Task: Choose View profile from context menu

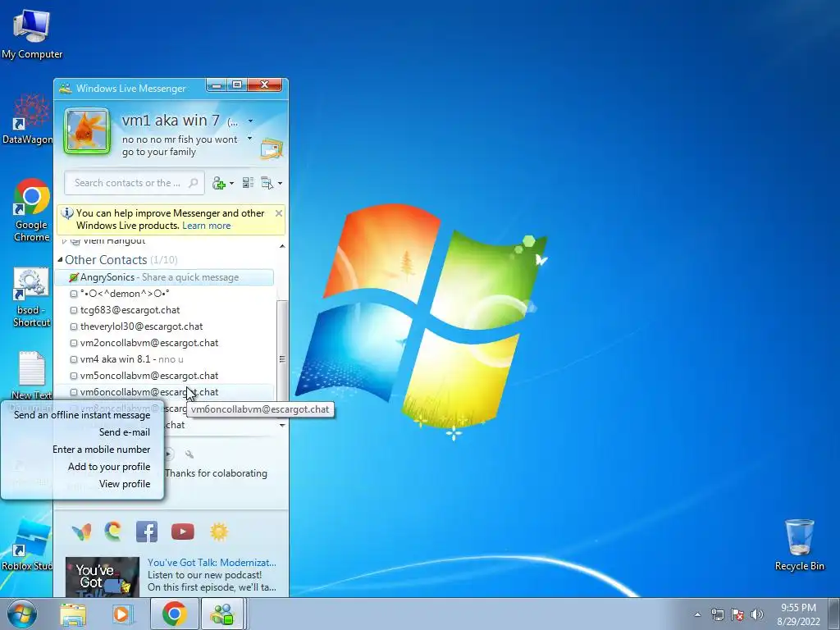Action: pyautogui.click(x=125, y=483)
